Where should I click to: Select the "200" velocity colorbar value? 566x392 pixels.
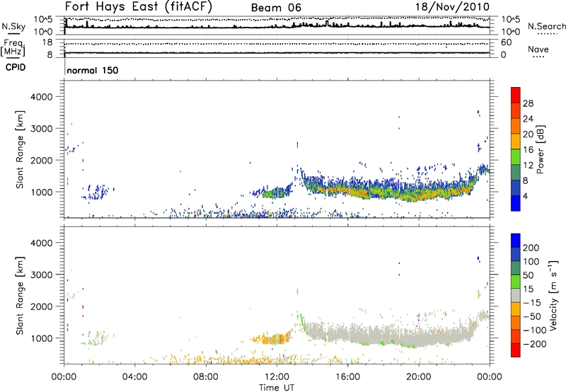point(531,248)
